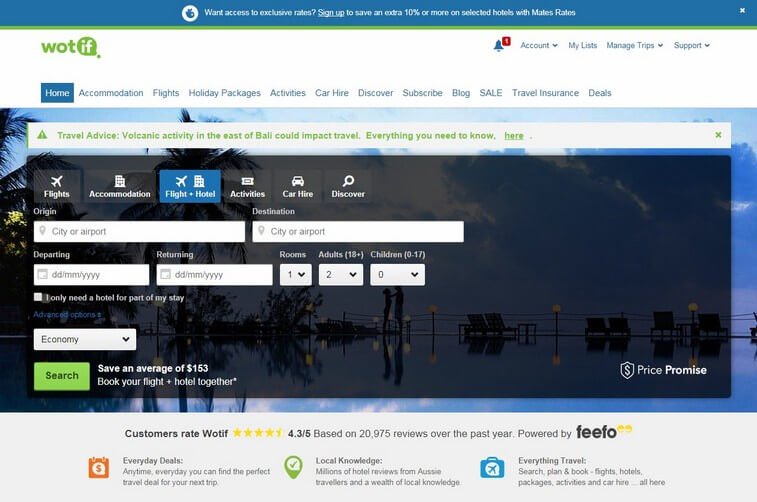757x502 pixels.
Task: Open the Blog navigation link
Action: tap(461, 93)
